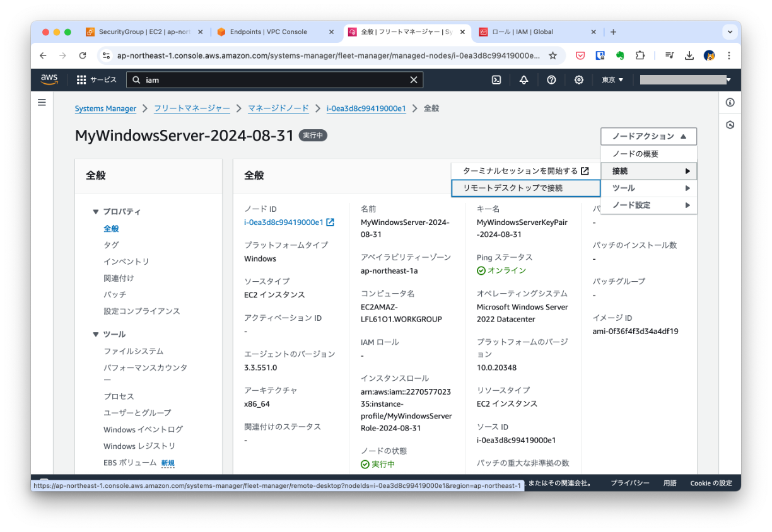Screen dimensions: 772x532
Task: Open プライバシー footer link
Action: coord(629,483)
